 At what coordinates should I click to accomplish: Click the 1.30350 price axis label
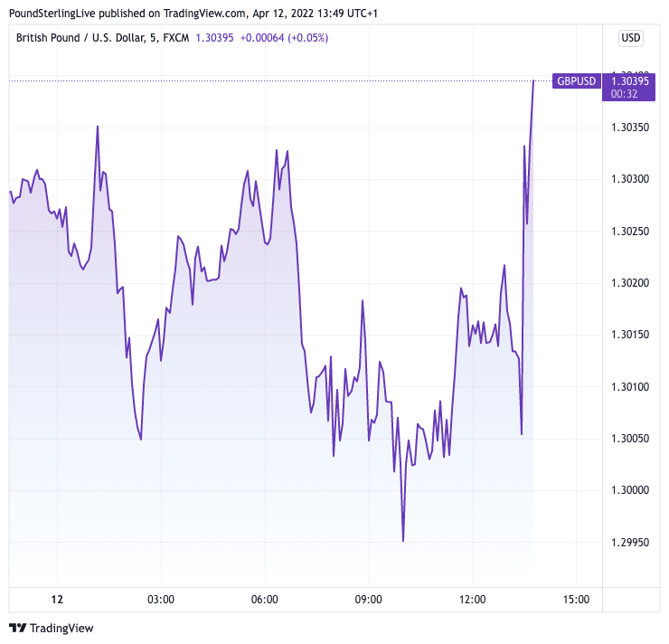pyautogui.click(x=630, y=128)
